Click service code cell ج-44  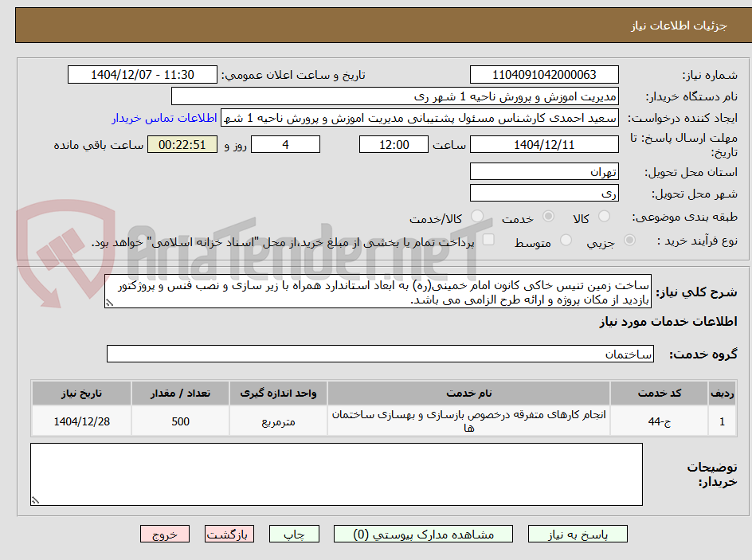pos(660,421)
